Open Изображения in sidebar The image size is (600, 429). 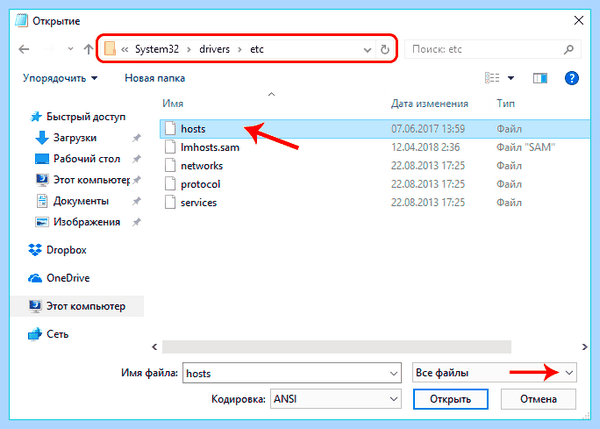78,222
